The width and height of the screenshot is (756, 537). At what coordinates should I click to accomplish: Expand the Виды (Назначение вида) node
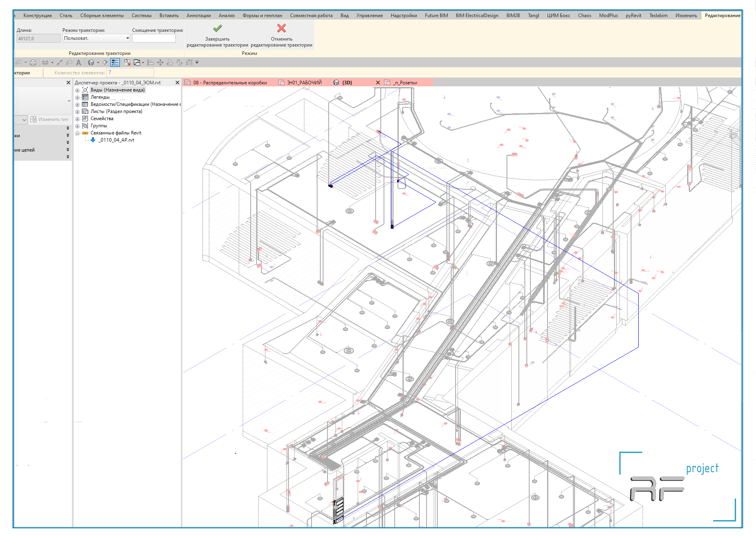coord(78,90)
